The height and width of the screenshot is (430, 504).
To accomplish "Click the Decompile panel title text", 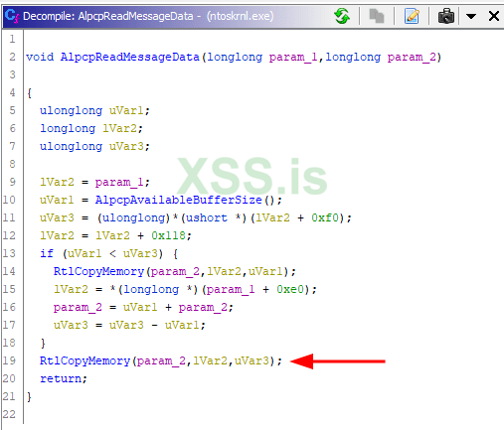I will (x=148, y=16).
